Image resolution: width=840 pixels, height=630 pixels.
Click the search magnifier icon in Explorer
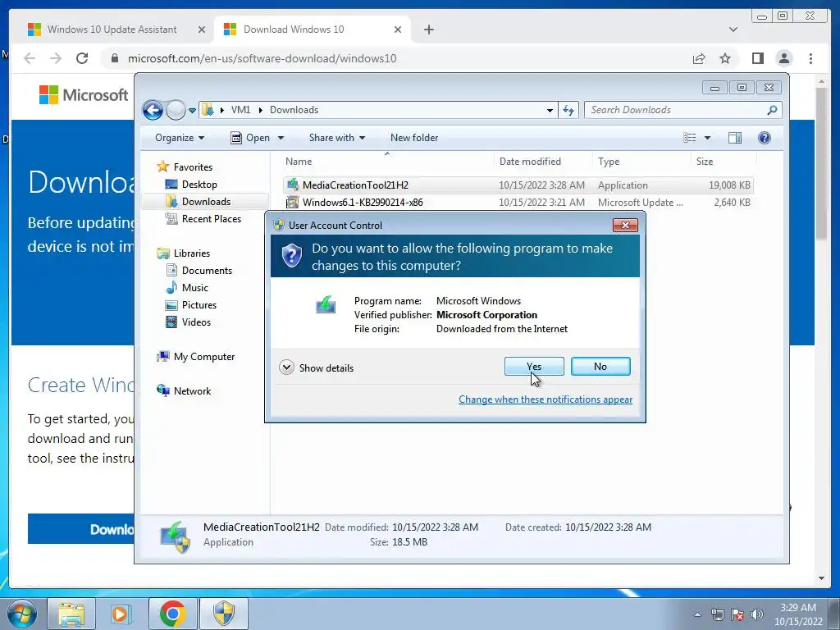tap(772, 110)
